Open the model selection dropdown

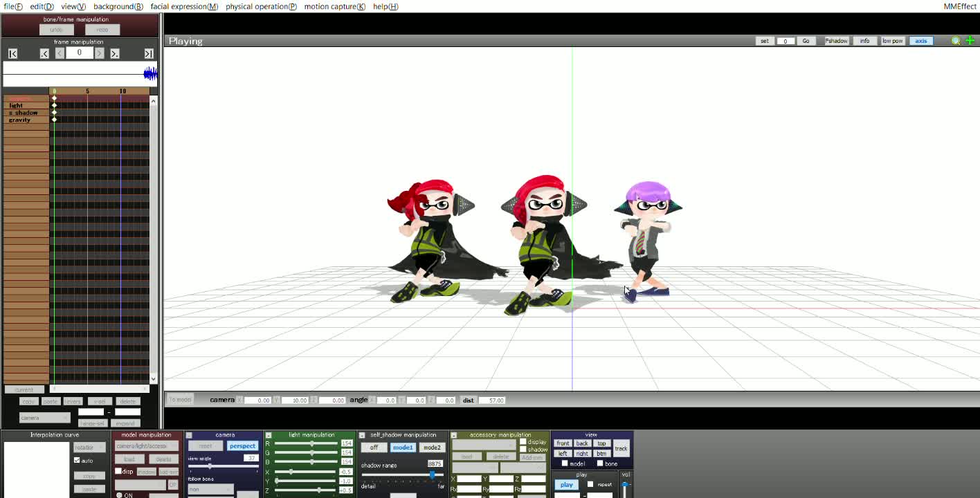point(147,446)
